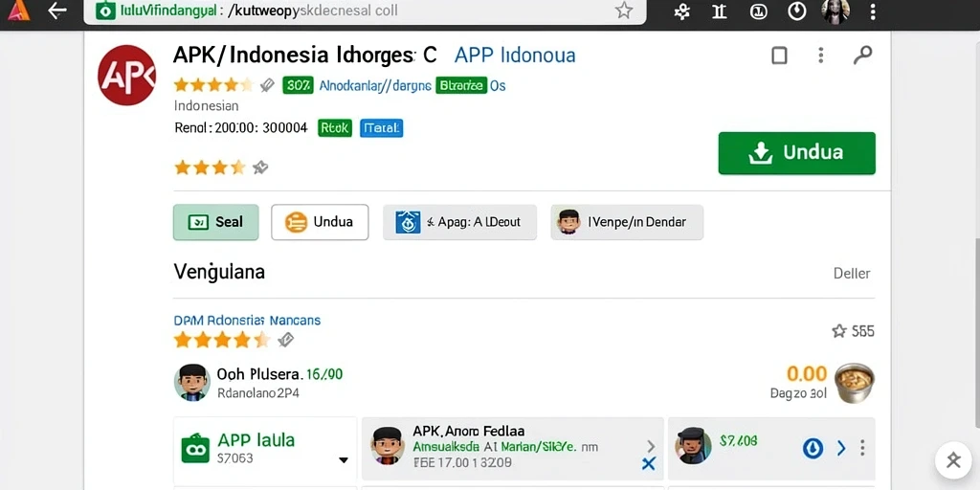Open the app header three-dot menu

tap(820, 55)
